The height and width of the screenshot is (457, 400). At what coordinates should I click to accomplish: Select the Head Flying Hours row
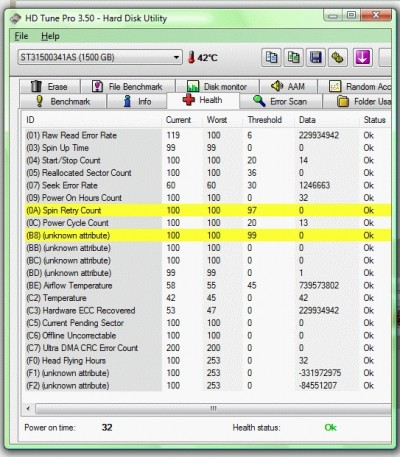point(207,360)
